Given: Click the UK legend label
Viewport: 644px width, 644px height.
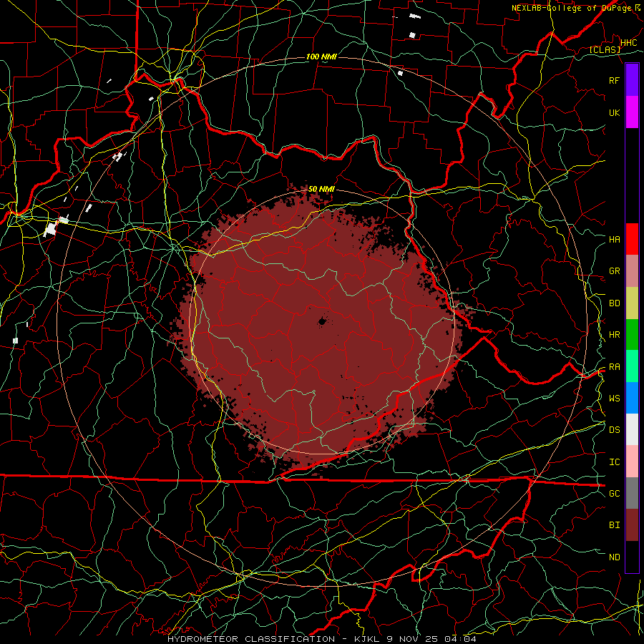Looking at the screenshot, I should (x=614, y=112).
